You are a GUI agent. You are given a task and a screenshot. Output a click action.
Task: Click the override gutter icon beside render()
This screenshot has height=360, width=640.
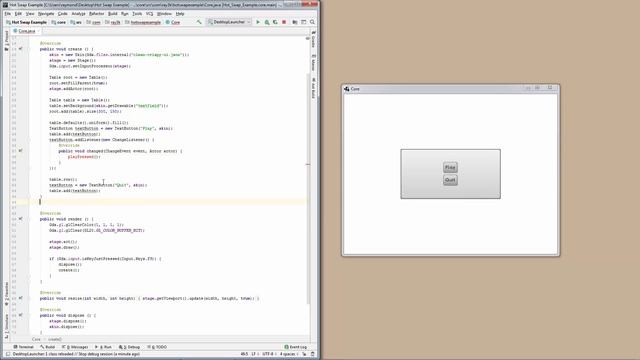pyautogui.click(x=20, y=219)
